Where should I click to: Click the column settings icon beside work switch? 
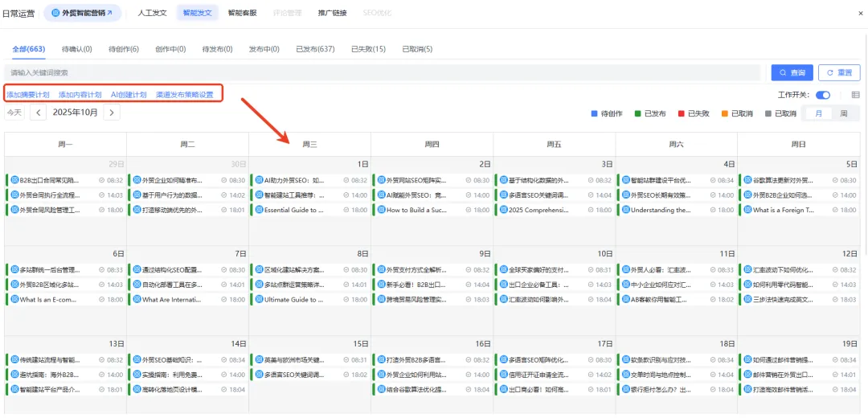855,95
